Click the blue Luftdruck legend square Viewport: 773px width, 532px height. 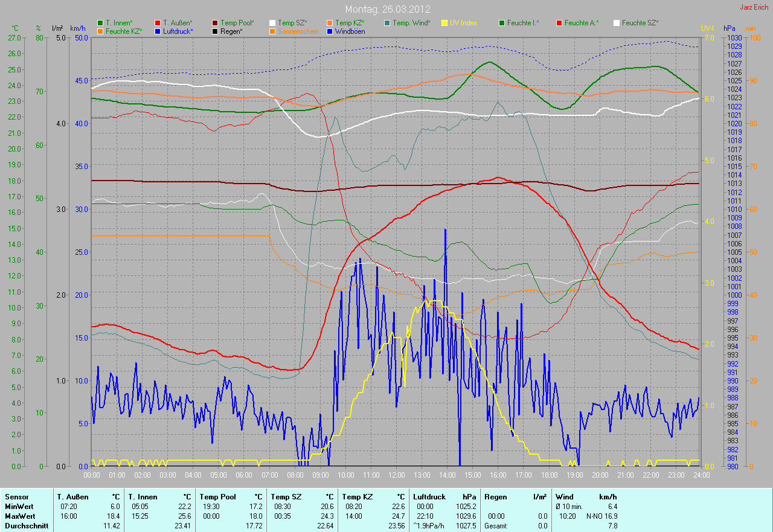click(x=158, y=31)
